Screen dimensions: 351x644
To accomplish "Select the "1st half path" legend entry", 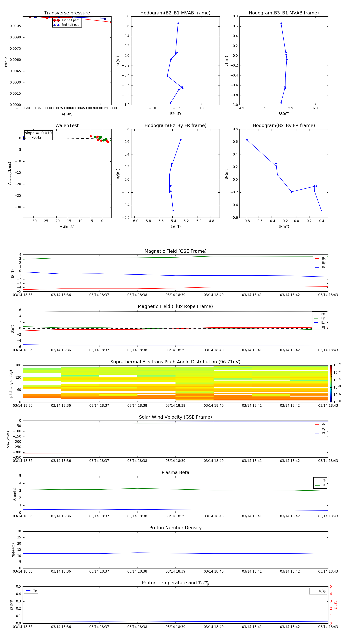I will coord(67,20).
